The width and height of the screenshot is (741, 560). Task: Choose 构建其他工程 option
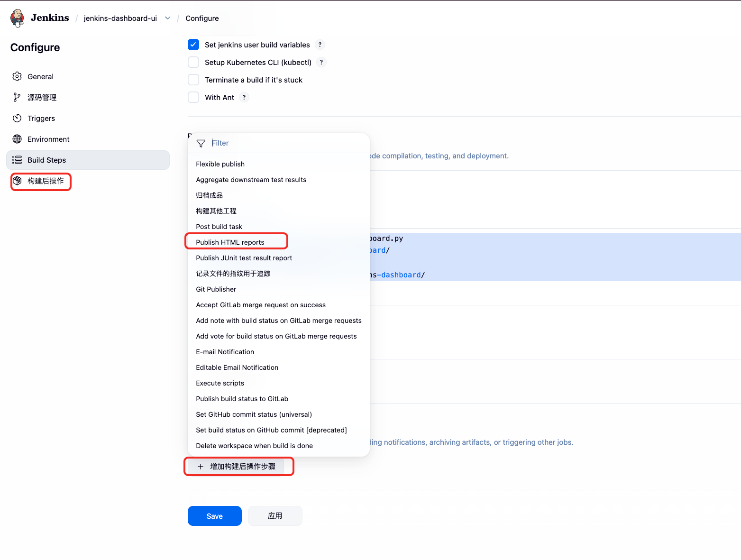pos(279,211)
